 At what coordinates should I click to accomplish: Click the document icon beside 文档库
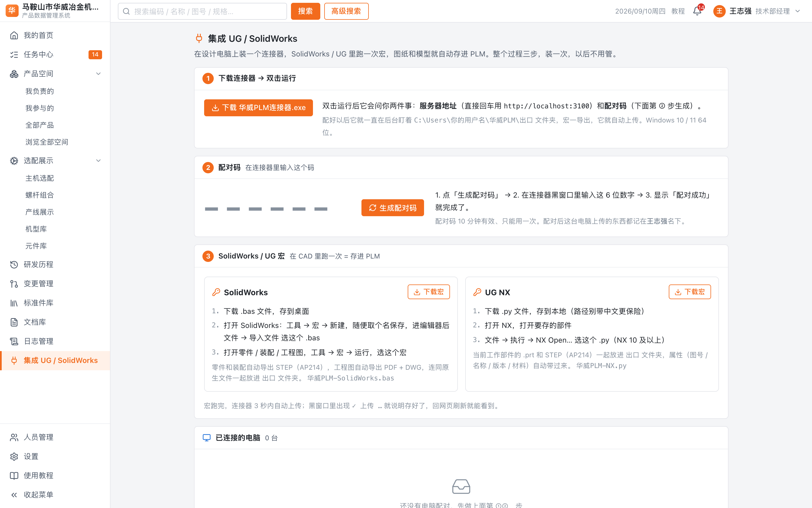click(14, 322)
